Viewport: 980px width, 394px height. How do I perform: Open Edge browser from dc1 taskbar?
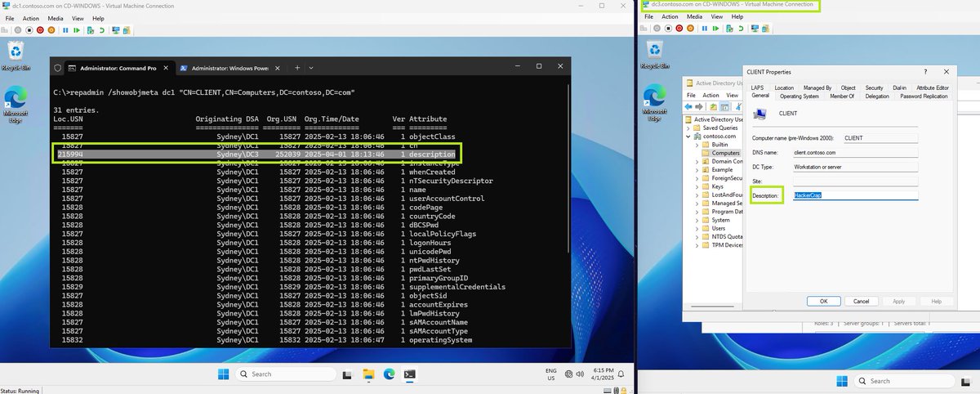tap(390, 374)
